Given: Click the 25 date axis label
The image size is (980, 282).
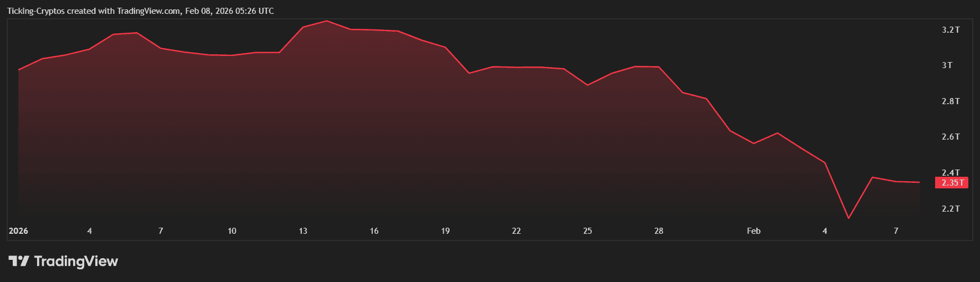Looking at the screenshot, I should pos(587,231).
